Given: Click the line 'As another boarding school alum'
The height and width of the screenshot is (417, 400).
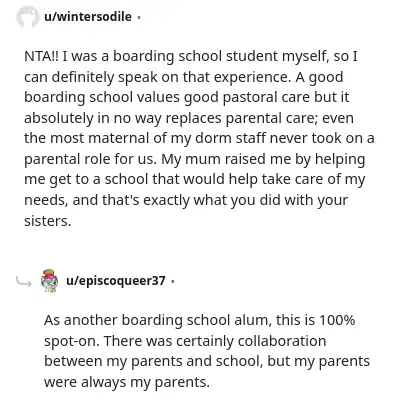Looking at the screenshot, I should (199, 320).
